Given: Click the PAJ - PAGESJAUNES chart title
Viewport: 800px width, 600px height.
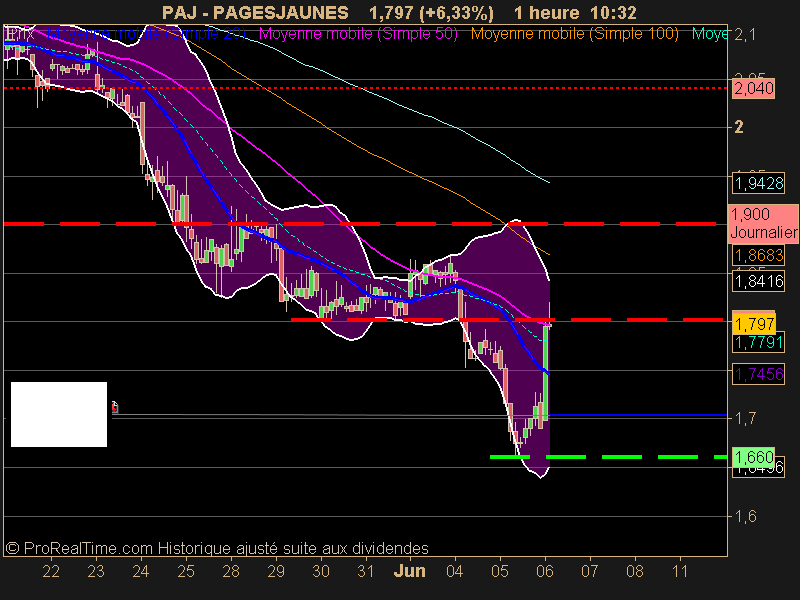Looking at the screenshot, I should (255, 13).
